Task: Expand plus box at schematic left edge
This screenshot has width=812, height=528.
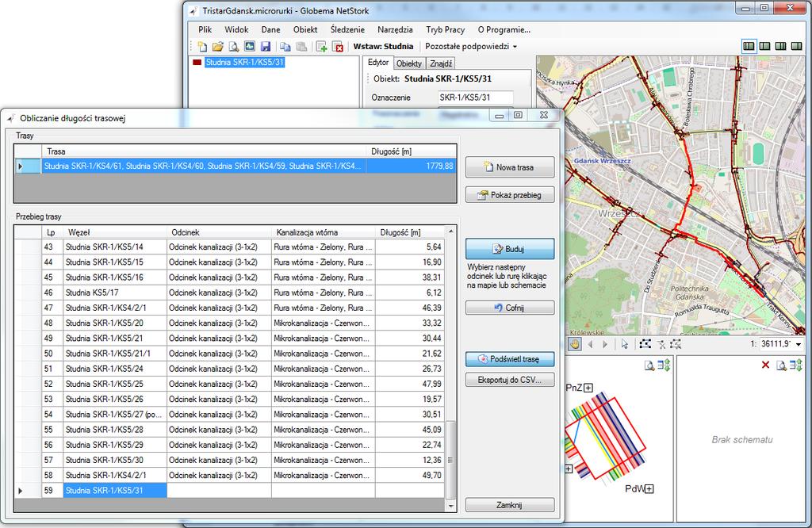Action: coord(569,469)
